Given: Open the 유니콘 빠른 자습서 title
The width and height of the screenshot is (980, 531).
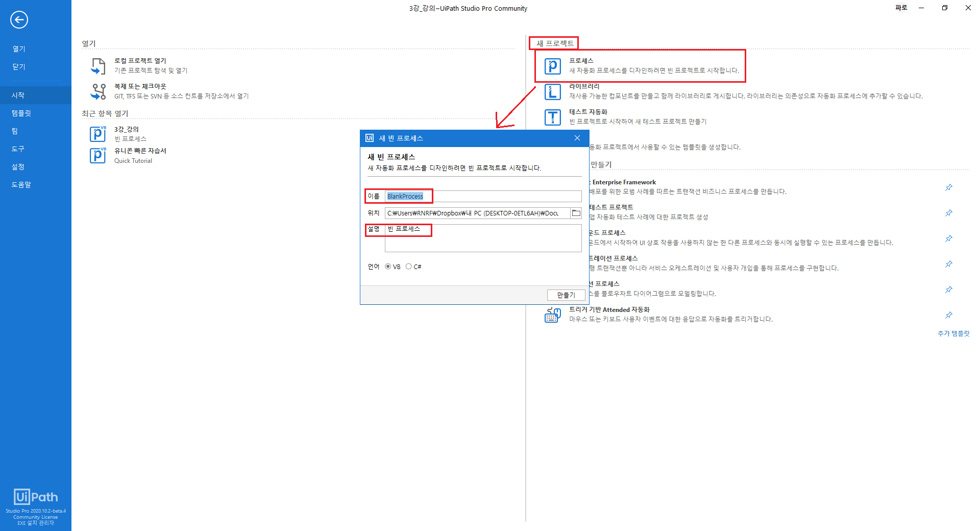Looking at the screenshot, I should pos(140,151).
